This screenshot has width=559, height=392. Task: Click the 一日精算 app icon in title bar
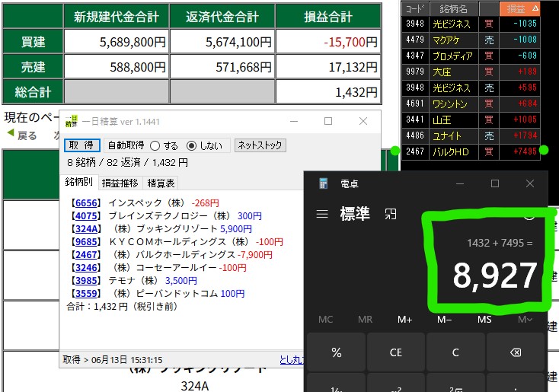click(72, 122)
